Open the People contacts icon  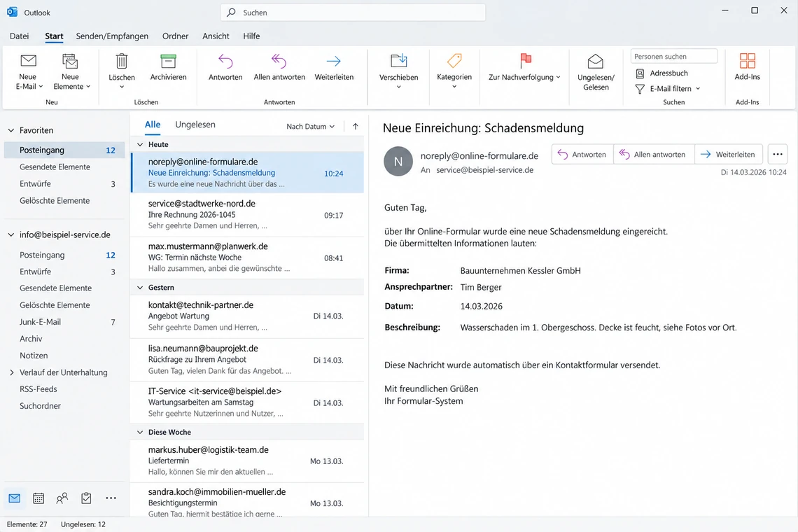62,498
